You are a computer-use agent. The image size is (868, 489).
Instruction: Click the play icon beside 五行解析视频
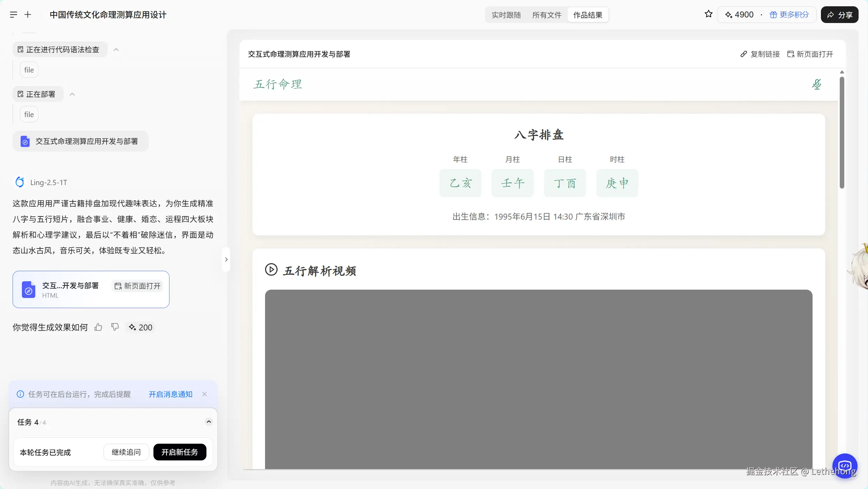pyautogui.click(x=271, y=270)
